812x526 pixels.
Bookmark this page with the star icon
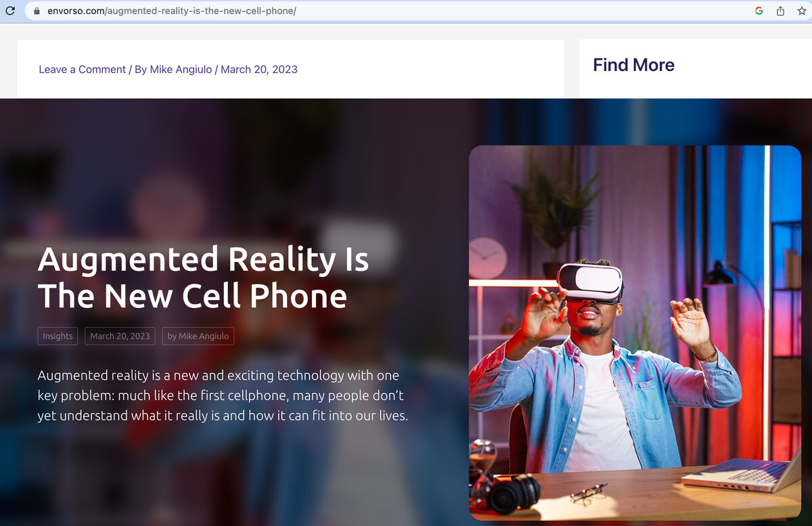(x=801, y=11)
